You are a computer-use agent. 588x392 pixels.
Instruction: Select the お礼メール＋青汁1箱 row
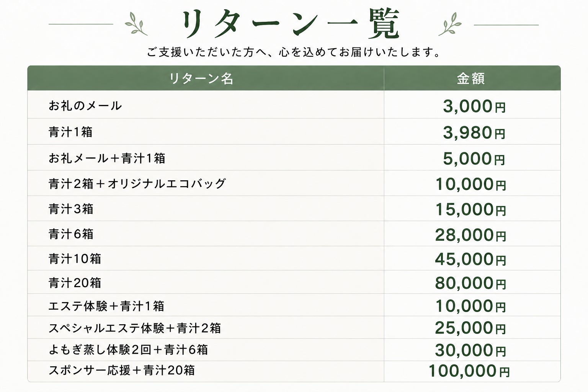(294, 157)
